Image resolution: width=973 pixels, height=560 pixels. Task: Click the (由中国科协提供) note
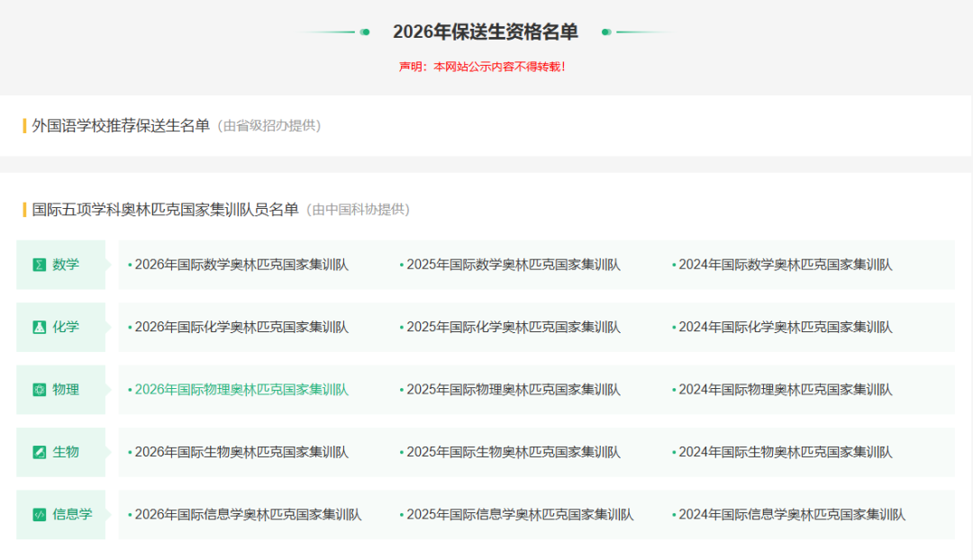click(358, 210)
